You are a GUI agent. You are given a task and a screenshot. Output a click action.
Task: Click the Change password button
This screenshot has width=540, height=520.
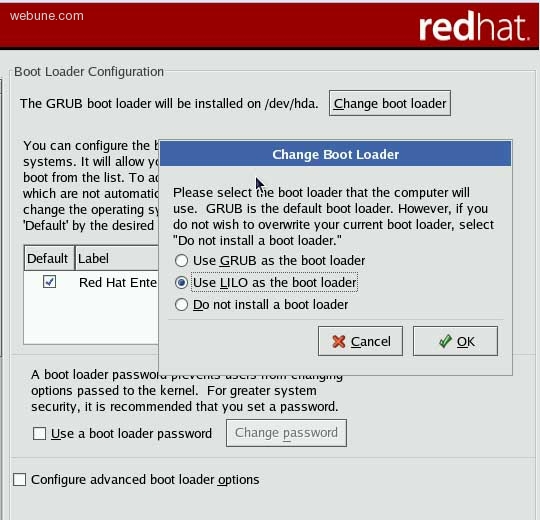click(286, 433)
